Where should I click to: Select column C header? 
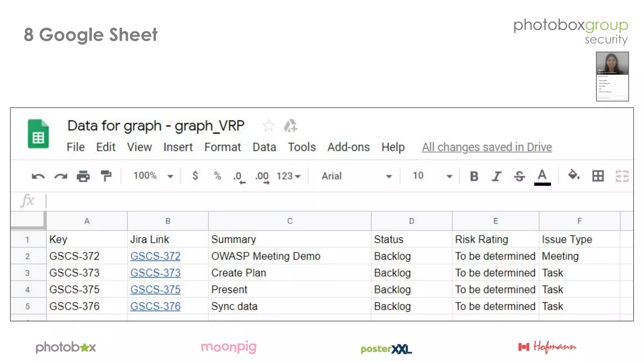click(290, 221)
